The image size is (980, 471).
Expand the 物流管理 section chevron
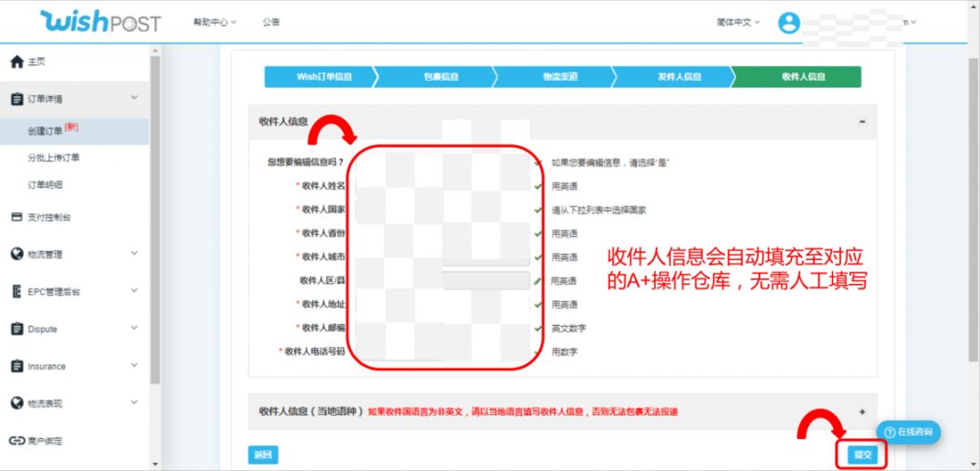point(133,253)
